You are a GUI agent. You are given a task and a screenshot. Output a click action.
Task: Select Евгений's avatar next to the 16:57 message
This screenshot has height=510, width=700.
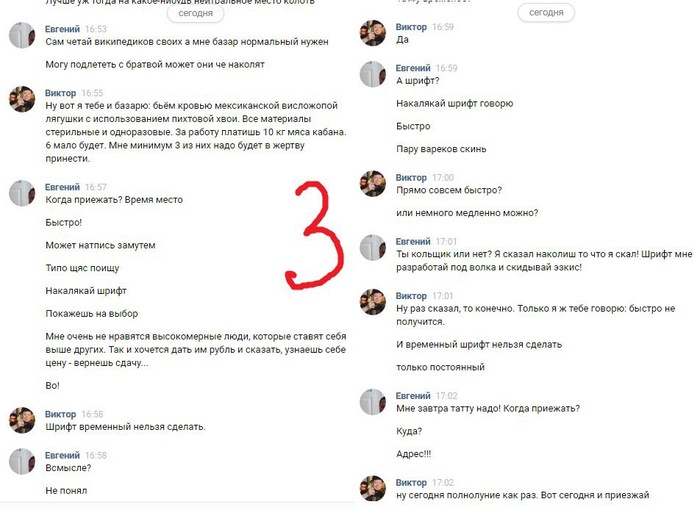pyautogui.click(x=22, y=193)
